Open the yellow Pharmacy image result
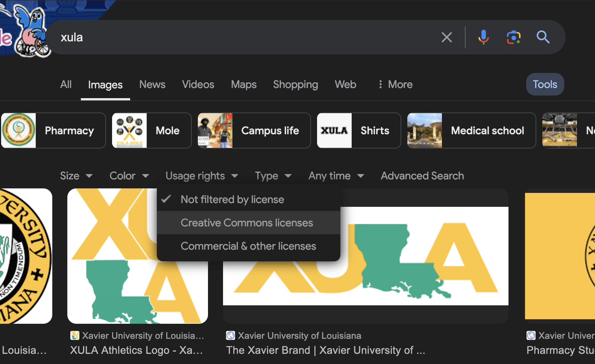This screenshot has width=595, height=364. [560, 256]
